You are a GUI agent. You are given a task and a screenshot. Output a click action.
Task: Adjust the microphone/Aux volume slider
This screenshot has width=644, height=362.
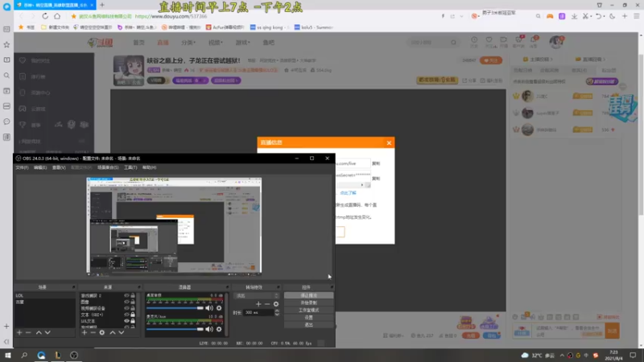pyautogui.click(x=175, y=329)
